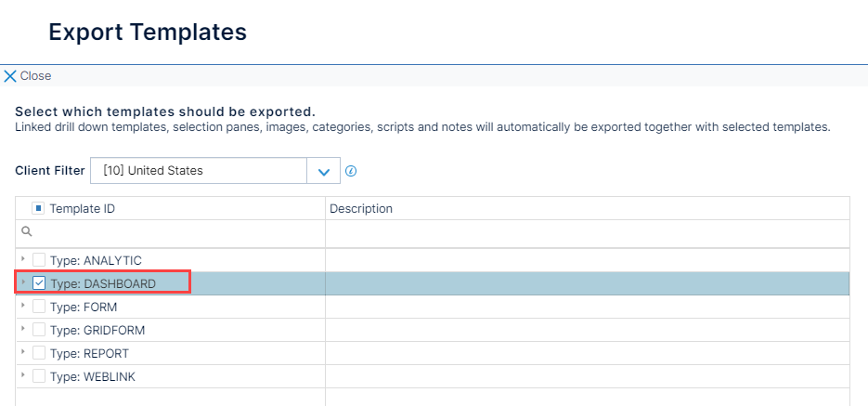
Task: Click the info icon beside Client Filter
Action: [x=350, y=171]
